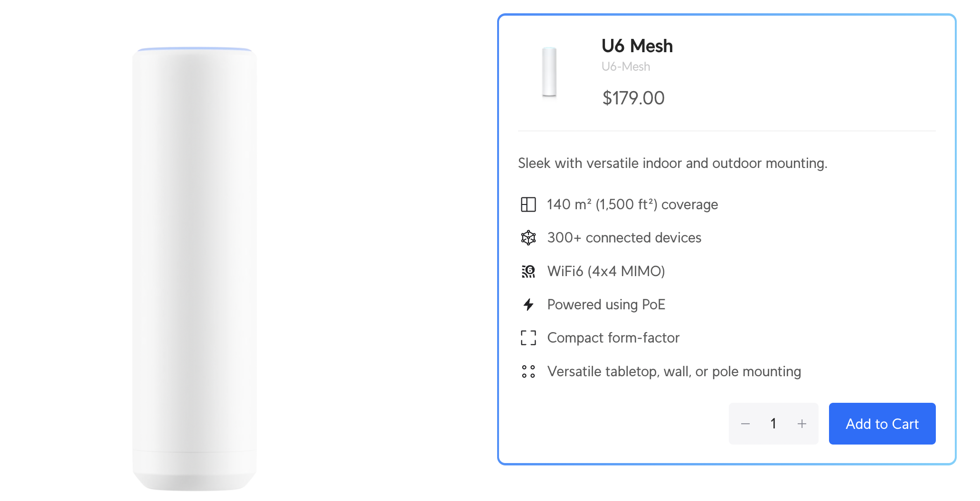Click the PoE lightning bolt icon
Image resolution: width=980 pixels, height=501 pixels.
coord(528,305)
